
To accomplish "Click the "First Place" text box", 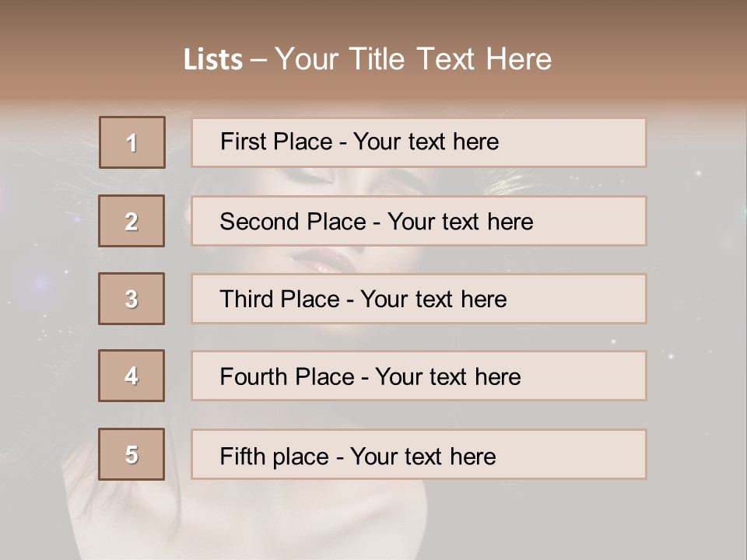I will (419, 142).
